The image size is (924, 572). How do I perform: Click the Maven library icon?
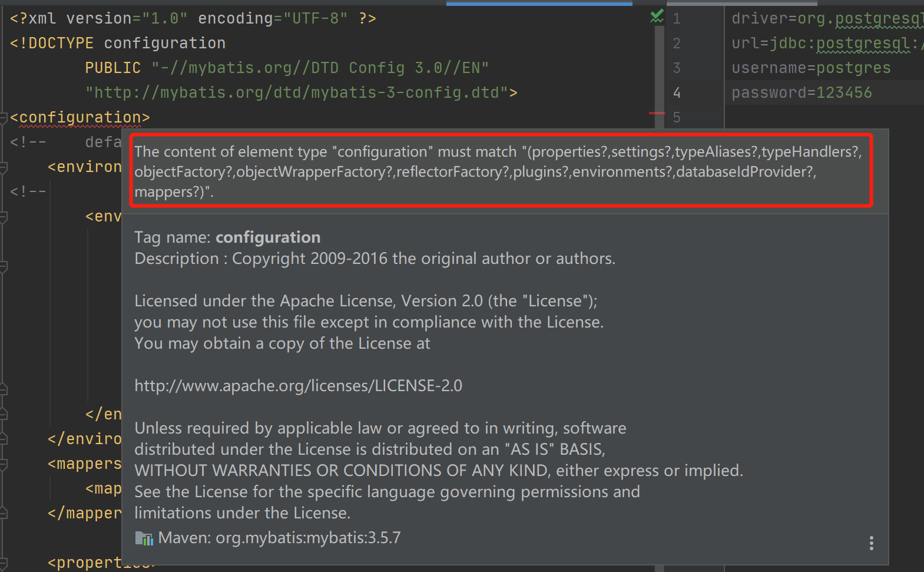click(144, 538)
